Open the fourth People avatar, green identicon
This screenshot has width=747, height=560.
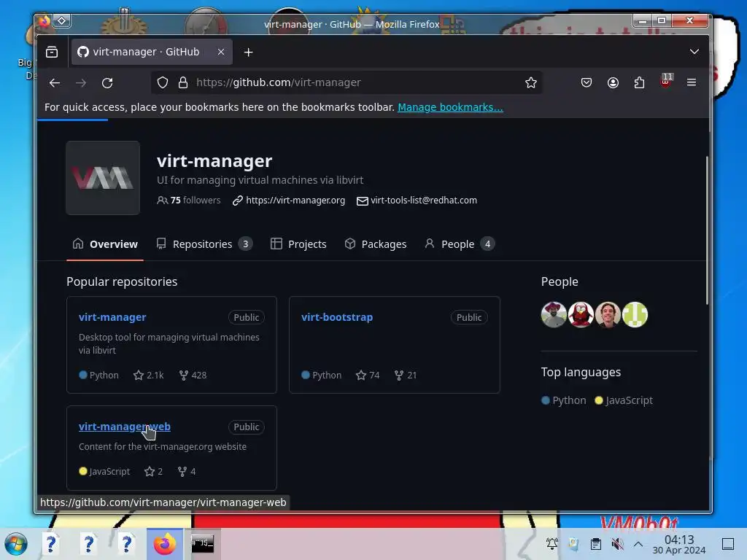[x=635, y=315]
